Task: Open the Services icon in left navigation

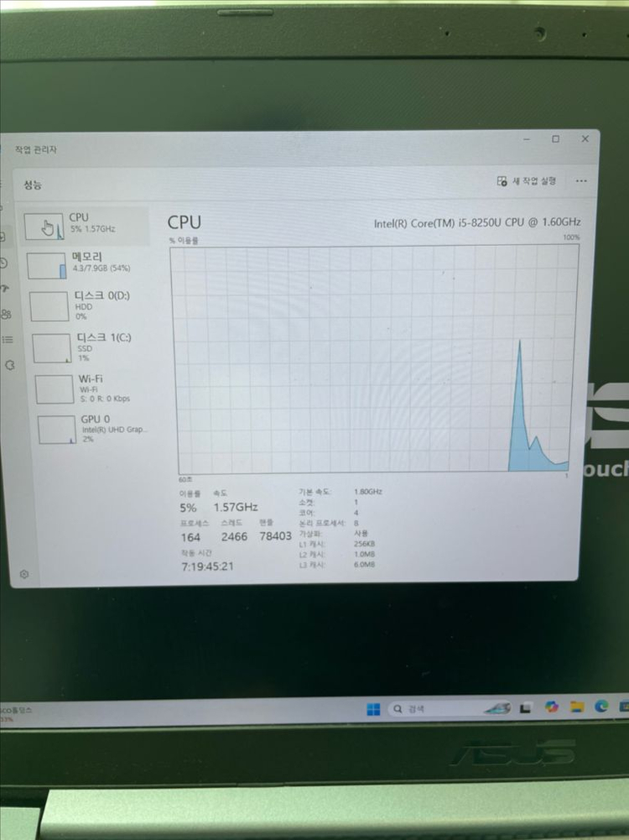Action: click(x=10, y=365)
